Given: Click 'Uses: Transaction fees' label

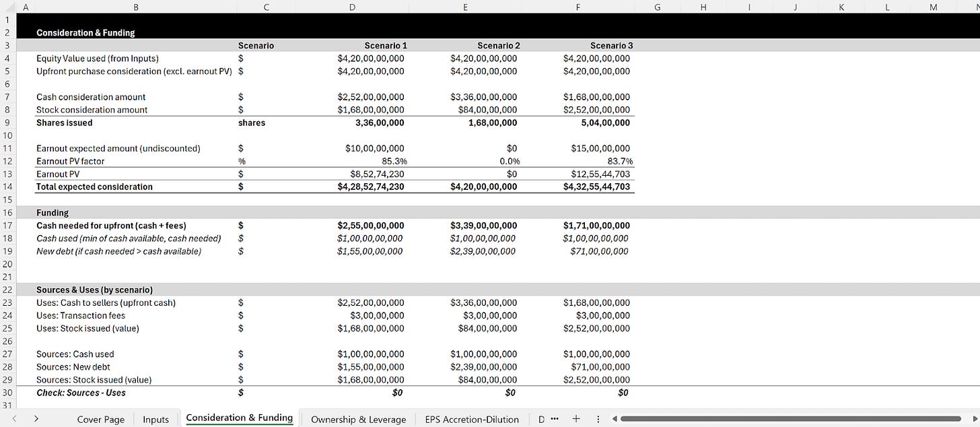Looking at the screenshot, I should point(81,315).
